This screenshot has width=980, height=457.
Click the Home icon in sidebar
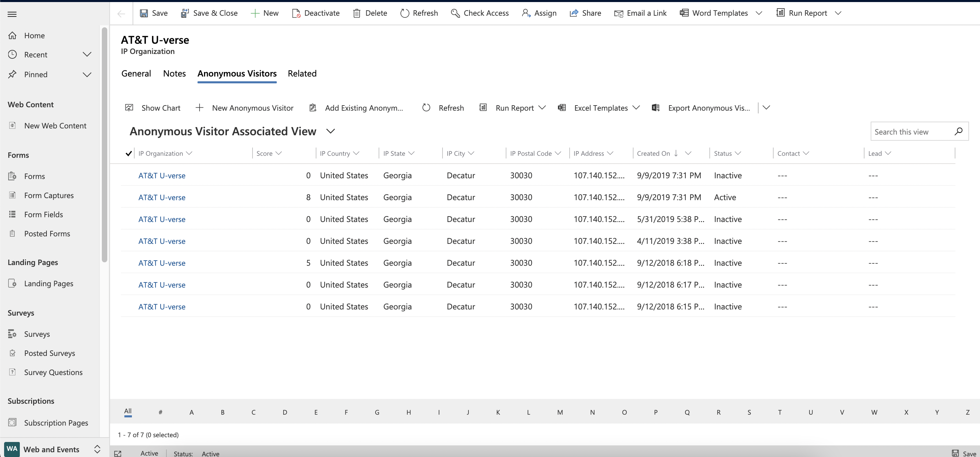click(13, 36)
